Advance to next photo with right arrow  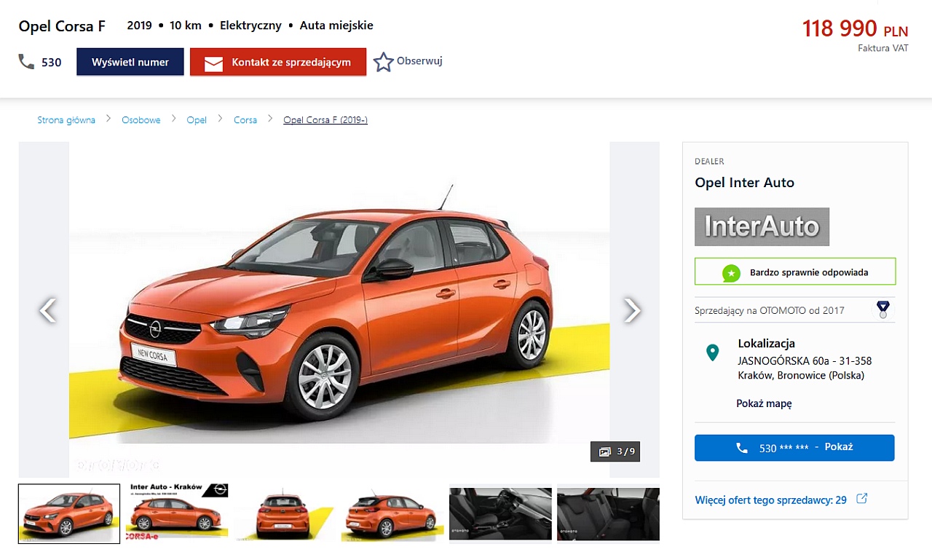[x=632, y=310]
